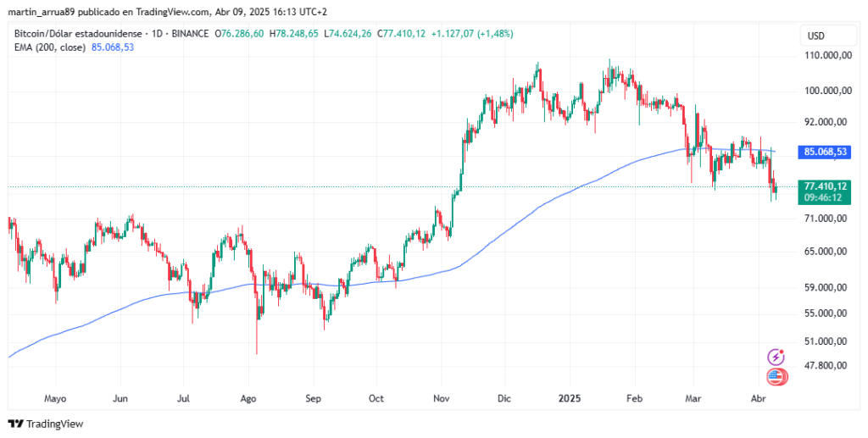Open the US flag economic events icon
The image size is (868, 438).
(x=775, y=377)
